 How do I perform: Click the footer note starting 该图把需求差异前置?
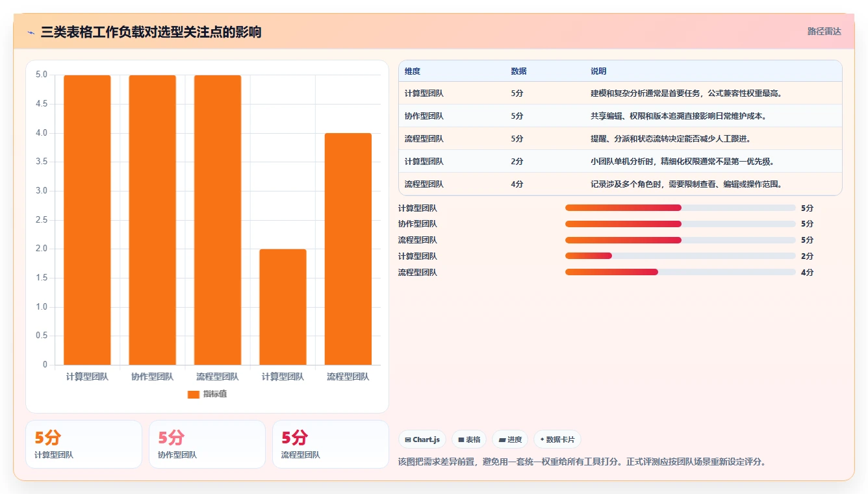coord(583,462)
